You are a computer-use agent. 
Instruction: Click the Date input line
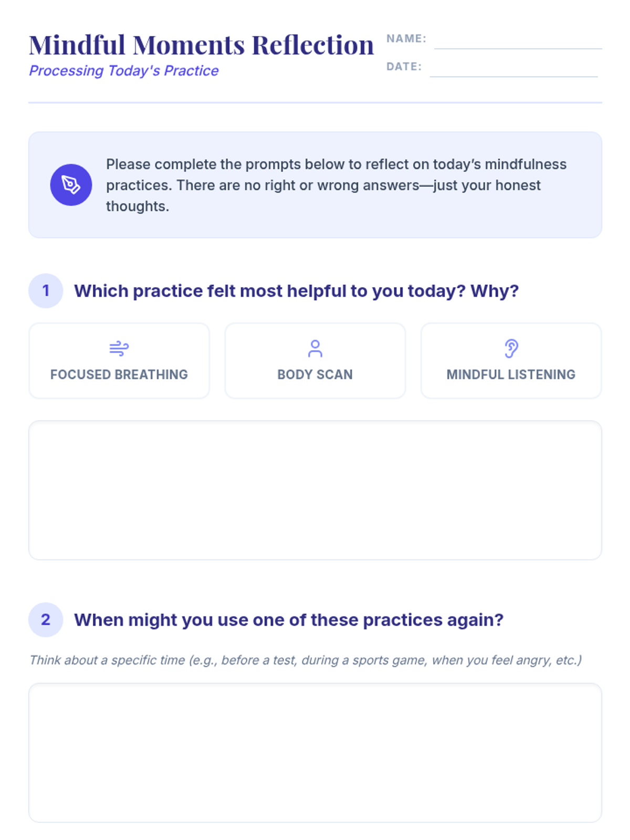click(513, 69)
